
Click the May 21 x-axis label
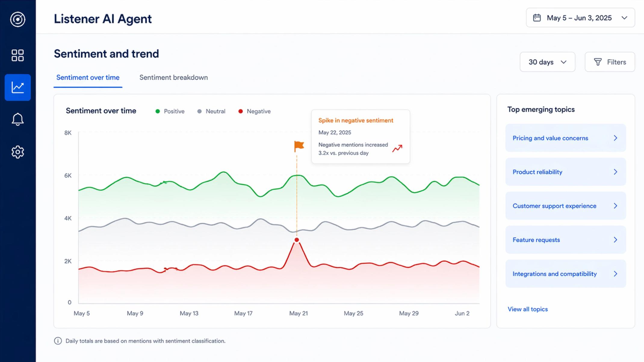click(x=299, y=313)
